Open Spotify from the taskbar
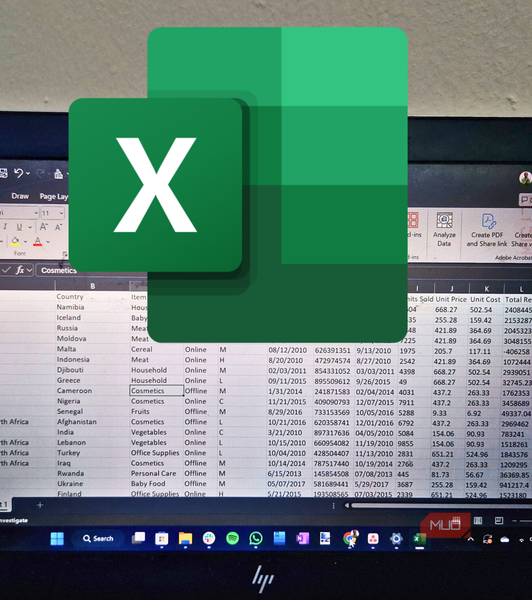This screenshot has height=600, width=532. (x=232, y=538)
